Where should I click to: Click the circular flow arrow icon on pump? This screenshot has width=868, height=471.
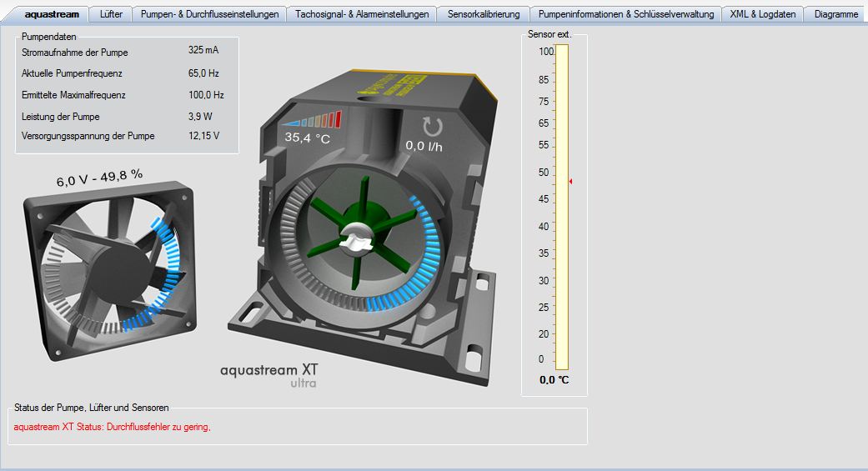pos(433,127)
